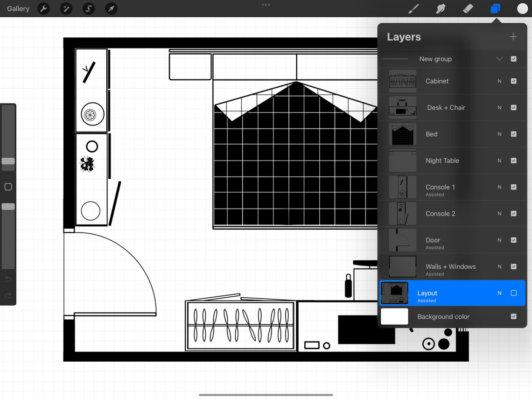Open the active color swatch
532x399 pixels.
[522, 8]
